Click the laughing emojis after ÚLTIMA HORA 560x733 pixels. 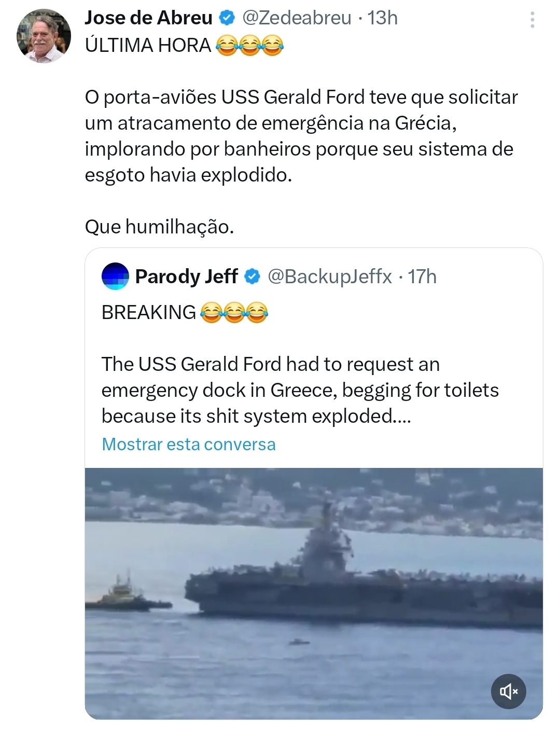pyautogui.click(x=249, y=46)
